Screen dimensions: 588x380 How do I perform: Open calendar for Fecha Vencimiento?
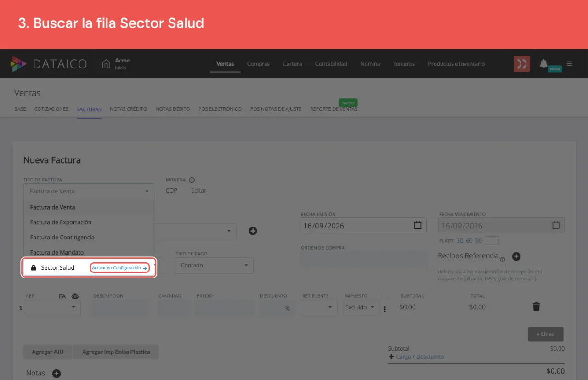click(x=556, y=225)
